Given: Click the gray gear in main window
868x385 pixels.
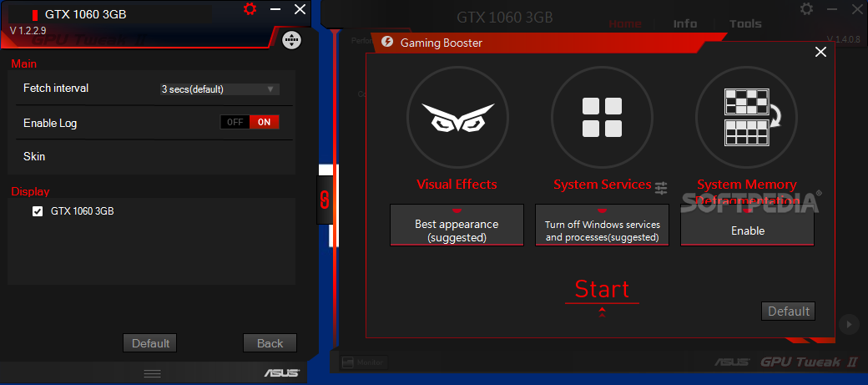Looking at the screenshot, I should coord(807,9).
